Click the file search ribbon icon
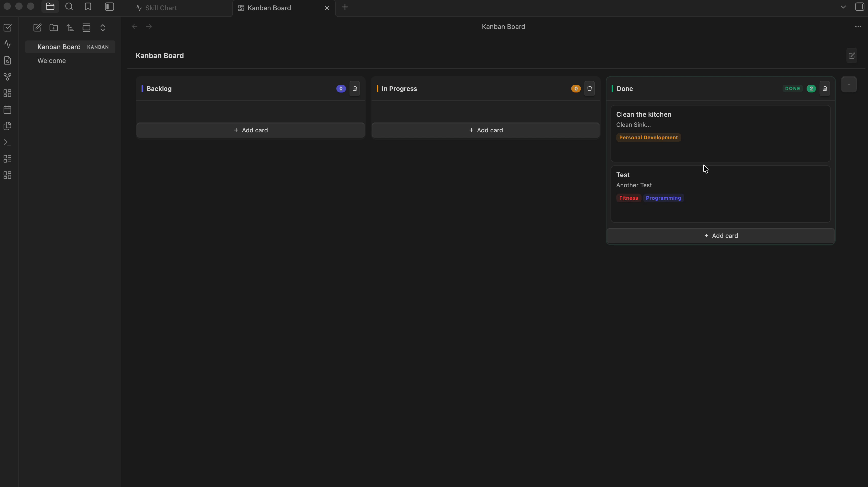868x487 pixels. pyautogui.click(x=7, y=60)
